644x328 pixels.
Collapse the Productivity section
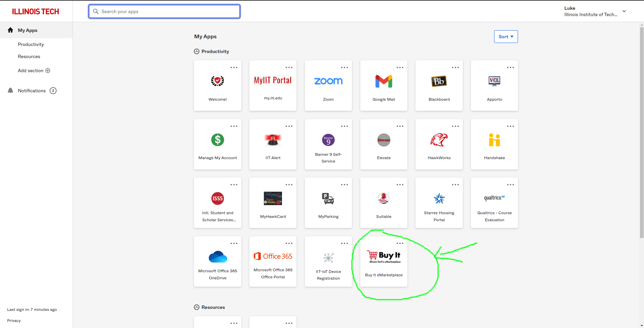tap(197, 51)
